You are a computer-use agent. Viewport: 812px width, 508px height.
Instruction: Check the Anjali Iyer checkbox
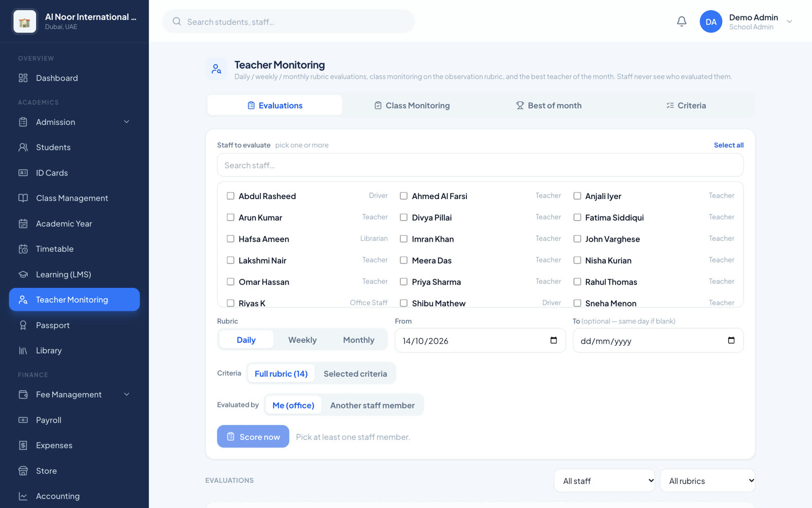click(577, 196)
